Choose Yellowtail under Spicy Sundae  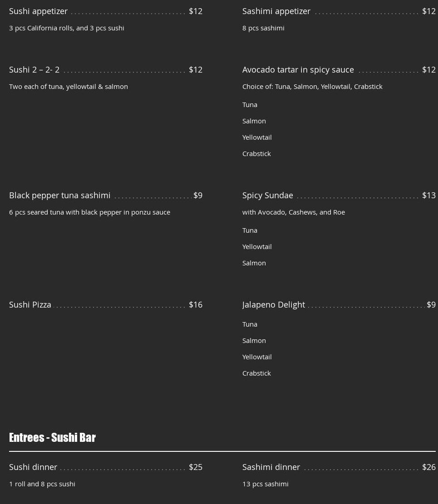coord(257,246)
